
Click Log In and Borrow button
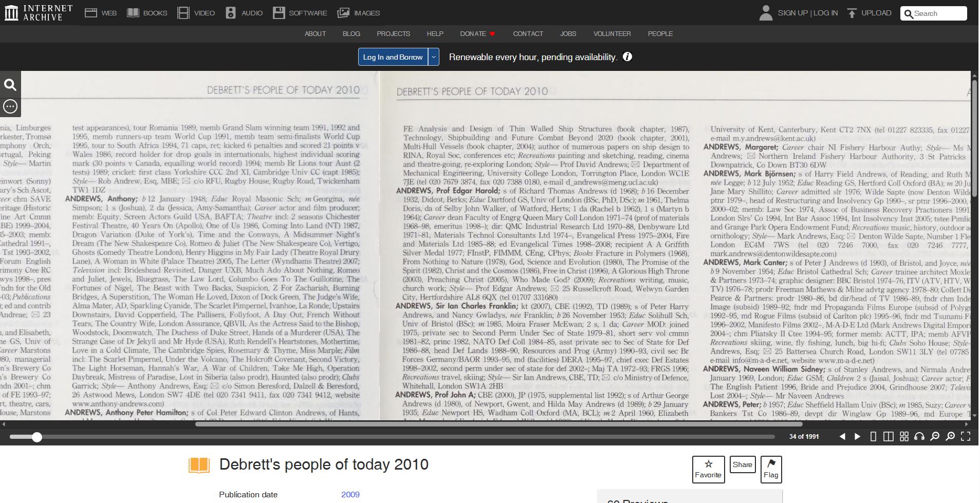pos(393,57)
